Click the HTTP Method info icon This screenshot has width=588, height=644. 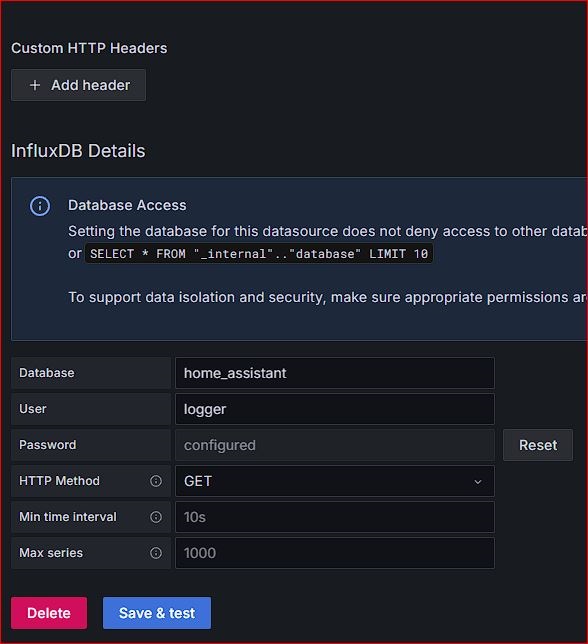[156, 481]
